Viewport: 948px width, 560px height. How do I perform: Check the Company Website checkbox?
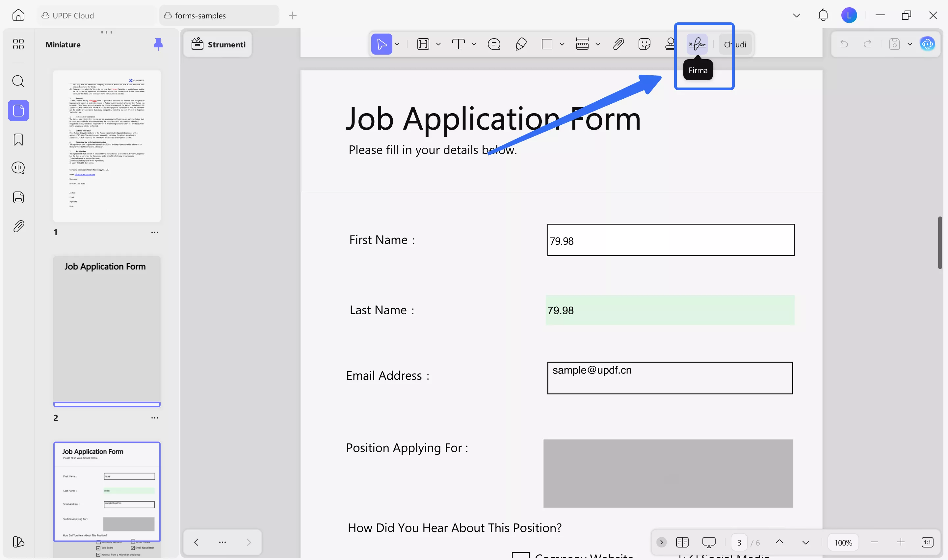[521, 556]
